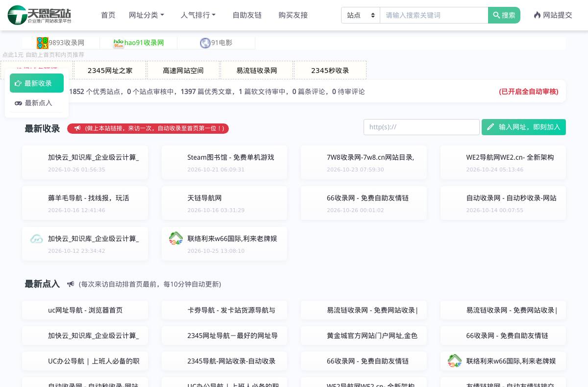Click the 9893收录网 text link
The image size is (588, 387).
[66, 43]
